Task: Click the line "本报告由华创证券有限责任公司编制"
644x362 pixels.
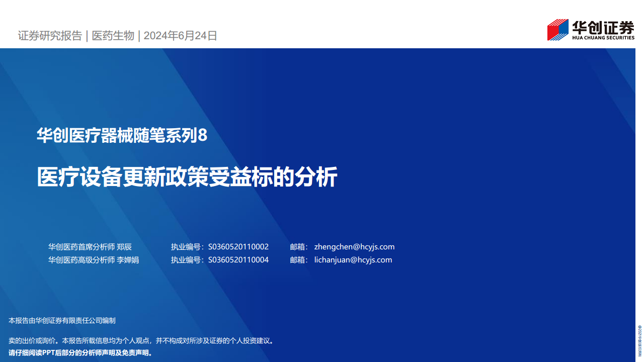Action: pyautogui.click(x=62, y=320)
